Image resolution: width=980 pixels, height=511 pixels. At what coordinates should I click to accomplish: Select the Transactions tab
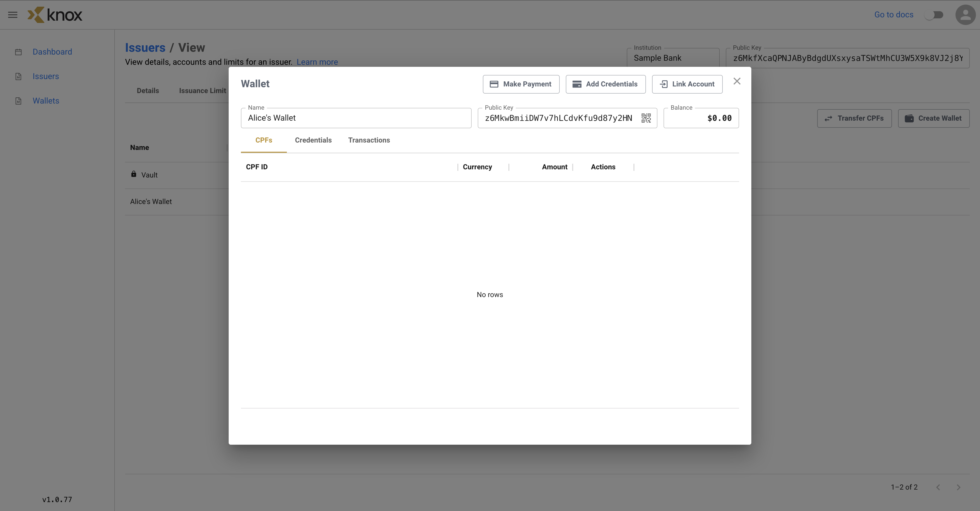369,140
